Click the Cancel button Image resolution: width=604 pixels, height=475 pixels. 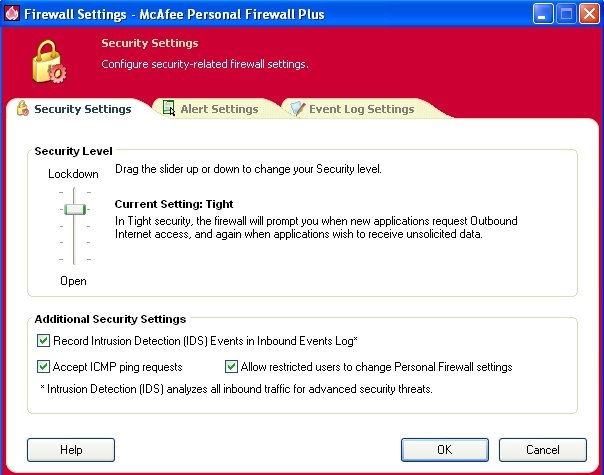542,450
